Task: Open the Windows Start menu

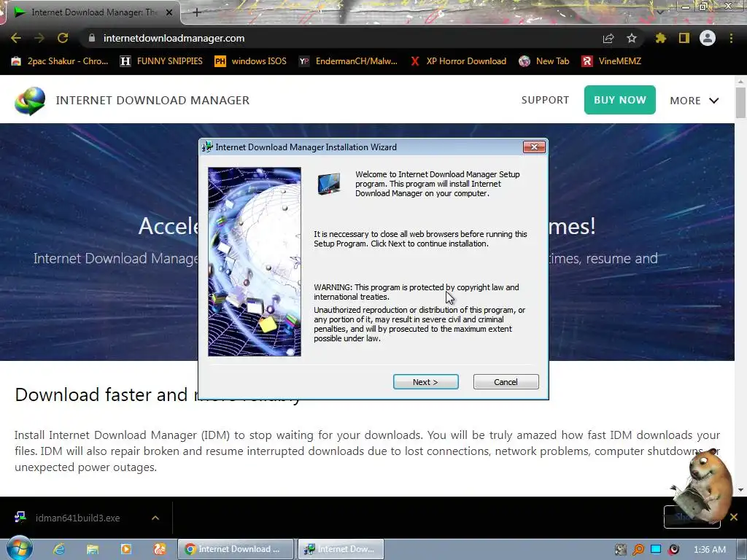Action: coord(20,548)
